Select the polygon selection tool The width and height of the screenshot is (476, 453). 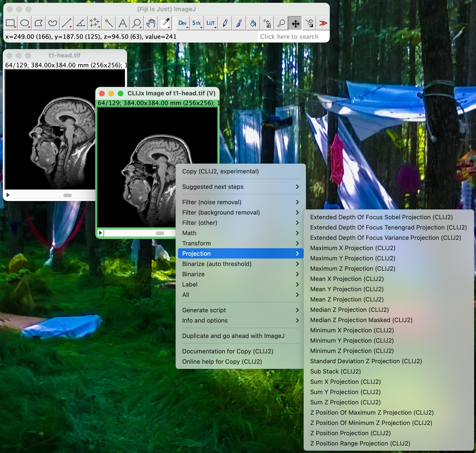tap(38, 23)
